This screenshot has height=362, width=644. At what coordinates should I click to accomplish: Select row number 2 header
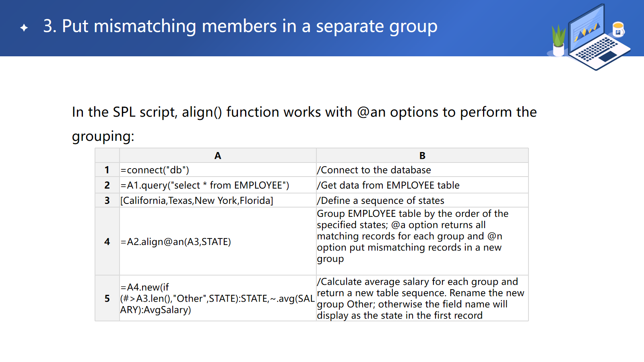(x=107, y=185)
